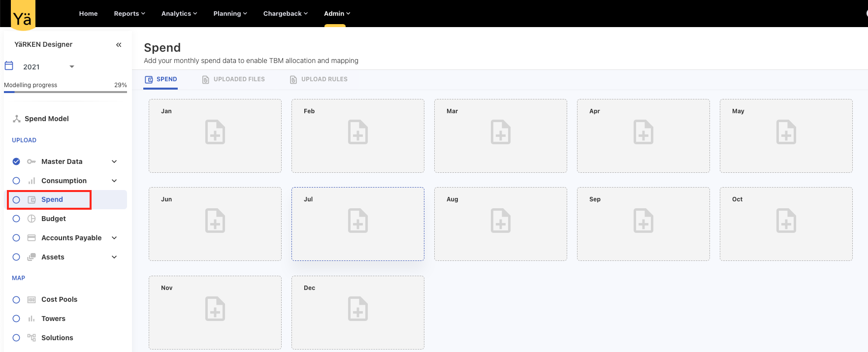Collapse the sidebar with double-chevron icon
The height and width of the screenshot is (352, 868).
coord(119,45)
